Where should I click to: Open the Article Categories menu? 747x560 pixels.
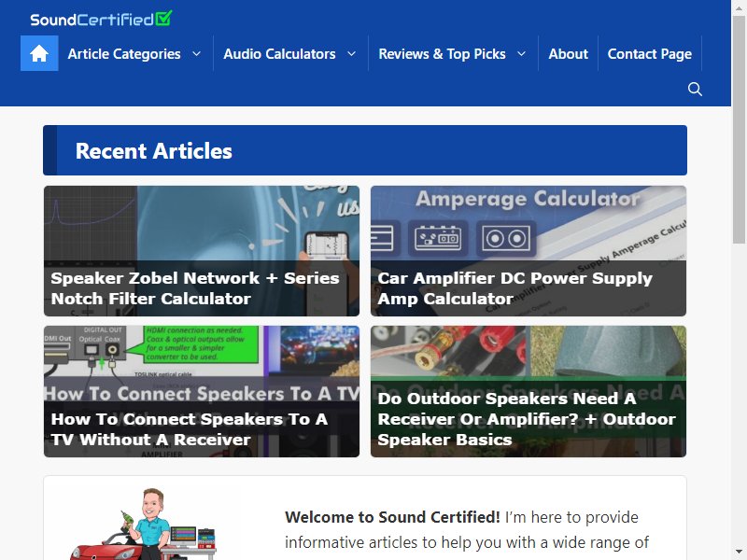pyautogui.click(x=124, y=54)
